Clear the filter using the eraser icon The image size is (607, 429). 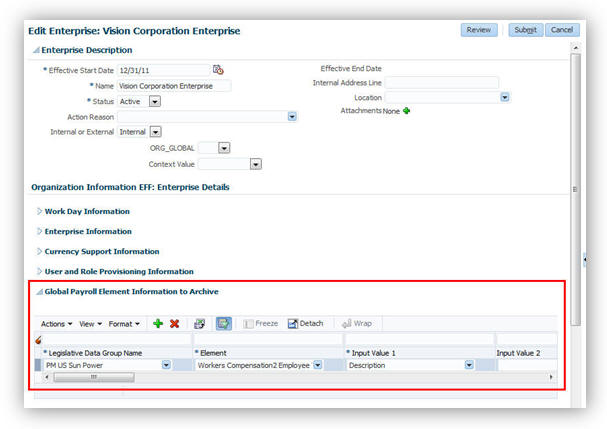(38, 340)
